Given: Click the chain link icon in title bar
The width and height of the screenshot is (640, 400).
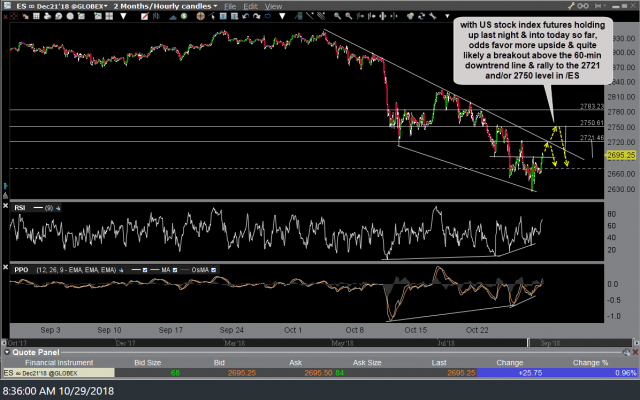Looking at the screenshot, I should [582, 6].
